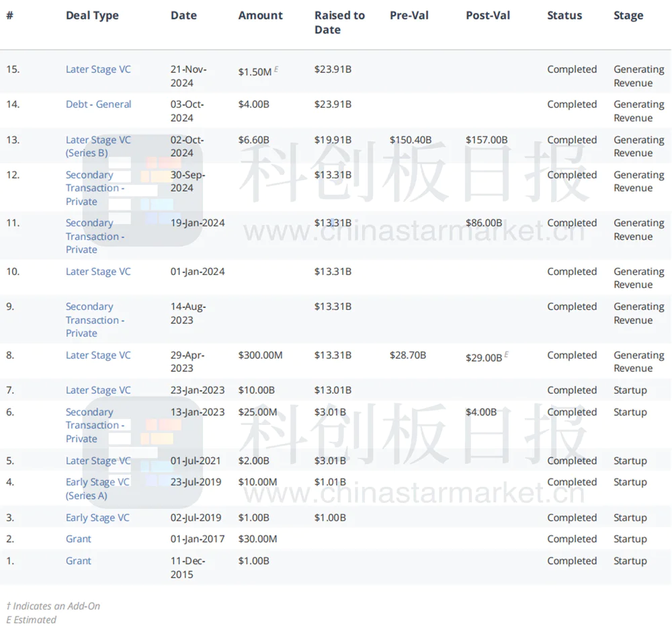
Task: Open the Grant deal dated 01-Jan-2017
Action: tap(79, 539)
